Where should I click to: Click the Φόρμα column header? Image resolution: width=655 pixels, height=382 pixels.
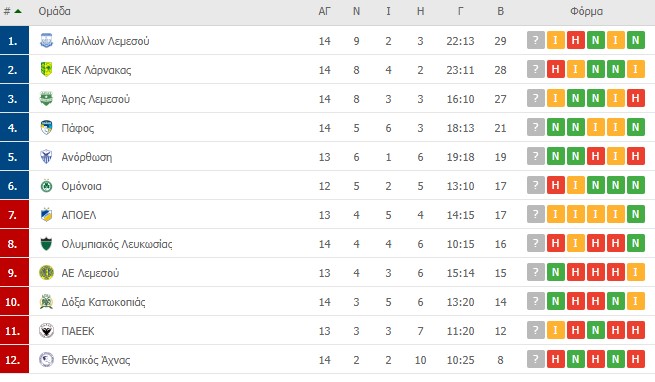click(586, 11)
